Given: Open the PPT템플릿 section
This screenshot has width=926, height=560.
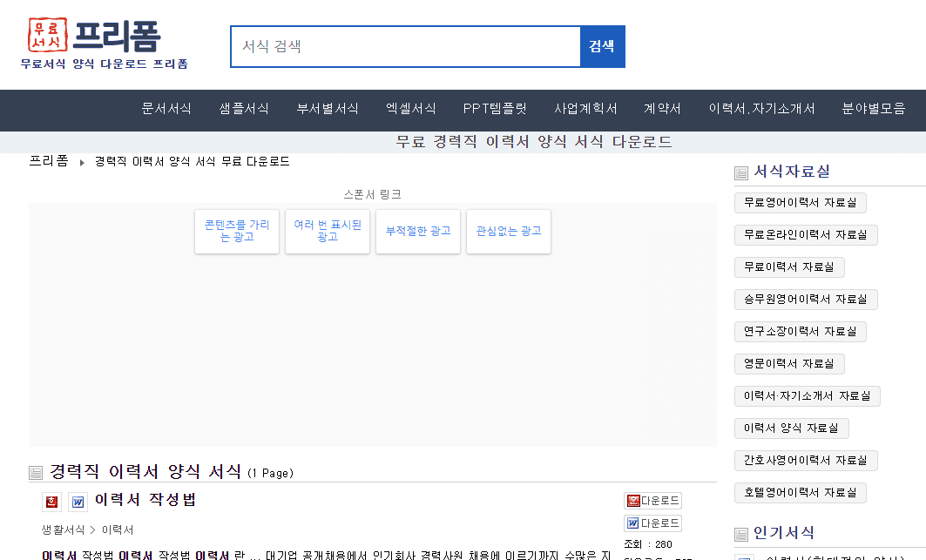Looking at the screenshot, I should [494, 110].
